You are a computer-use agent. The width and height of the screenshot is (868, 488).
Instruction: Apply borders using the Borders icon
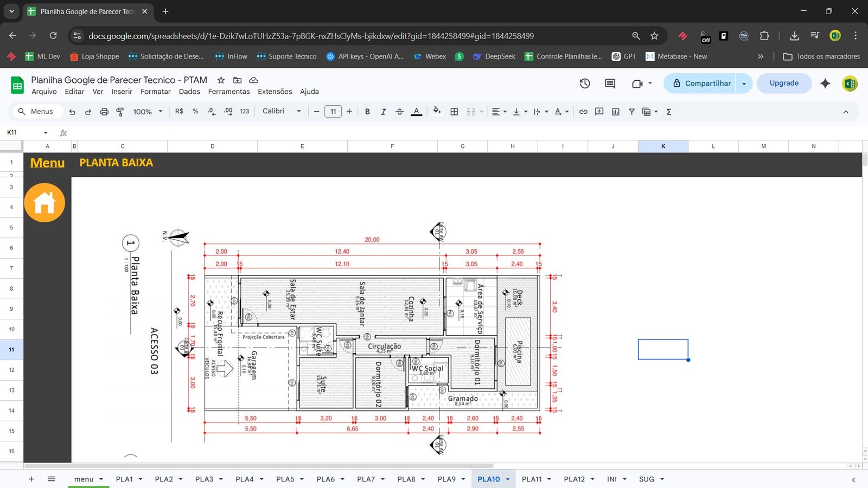[455, 112]
